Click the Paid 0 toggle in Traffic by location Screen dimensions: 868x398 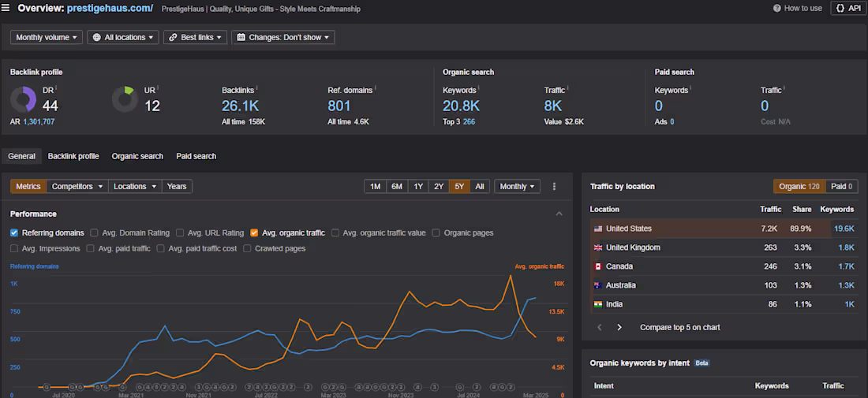click(x=842, y=187)
